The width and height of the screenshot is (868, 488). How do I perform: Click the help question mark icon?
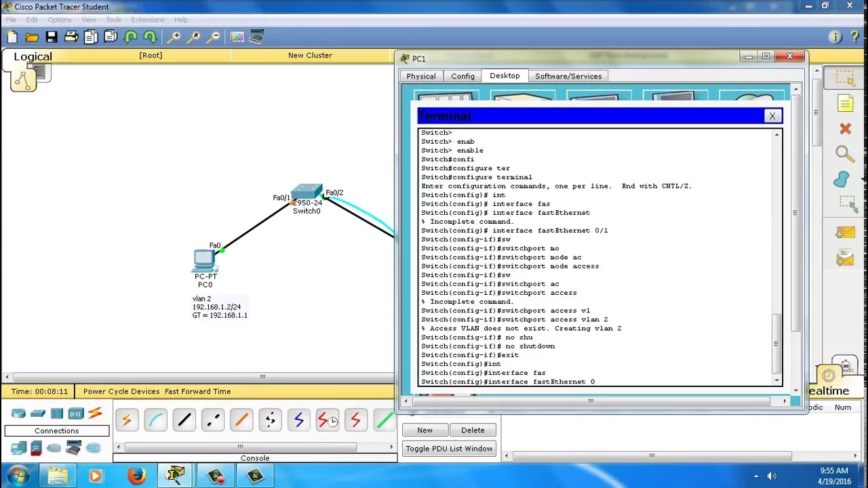pos(854,37)
